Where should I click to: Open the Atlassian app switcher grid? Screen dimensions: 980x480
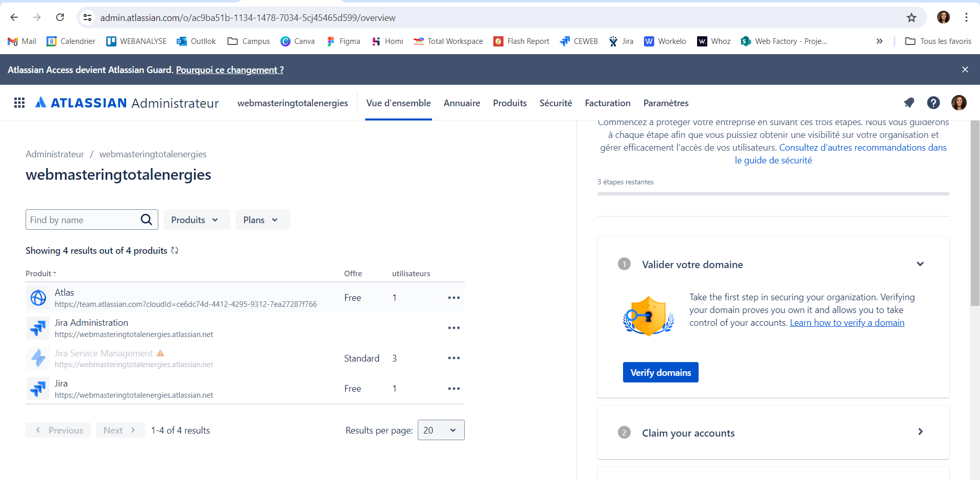pos(19,103)
